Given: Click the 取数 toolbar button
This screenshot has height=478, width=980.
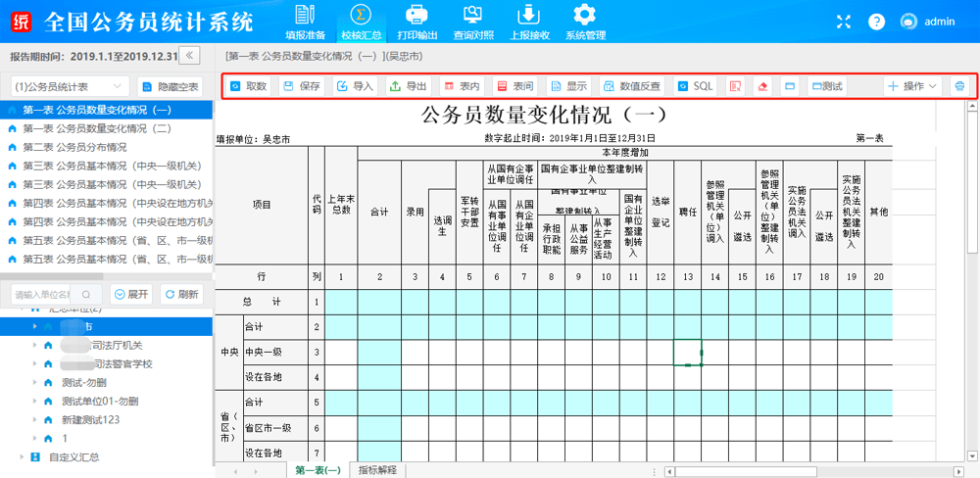Looking at the screenshot, I should (x=249, y=86).
